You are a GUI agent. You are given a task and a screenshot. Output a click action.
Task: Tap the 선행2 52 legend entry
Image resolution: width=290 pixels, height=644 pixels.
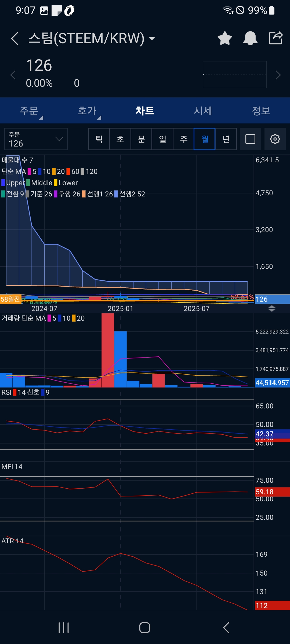click(x=130, y=194)
